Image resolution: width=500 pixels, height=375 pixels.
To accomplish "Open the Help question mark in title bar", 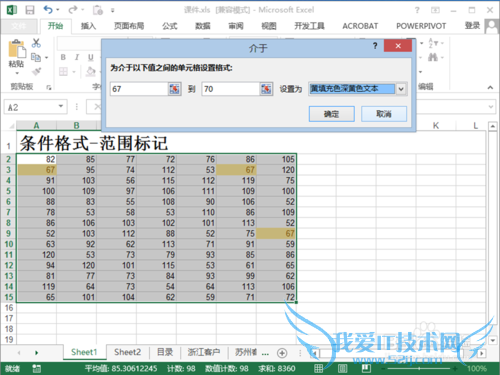I will click(417, 10).
